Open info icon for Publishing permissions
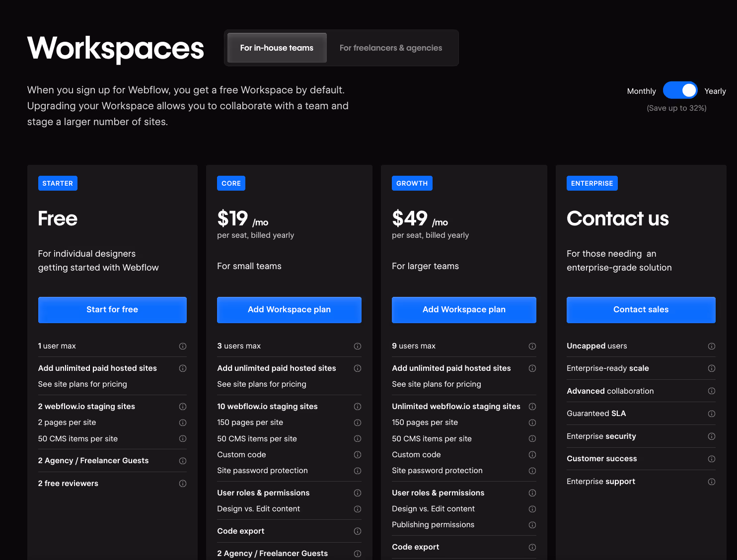The image size is (737, 560). click(x=532, y=525)
